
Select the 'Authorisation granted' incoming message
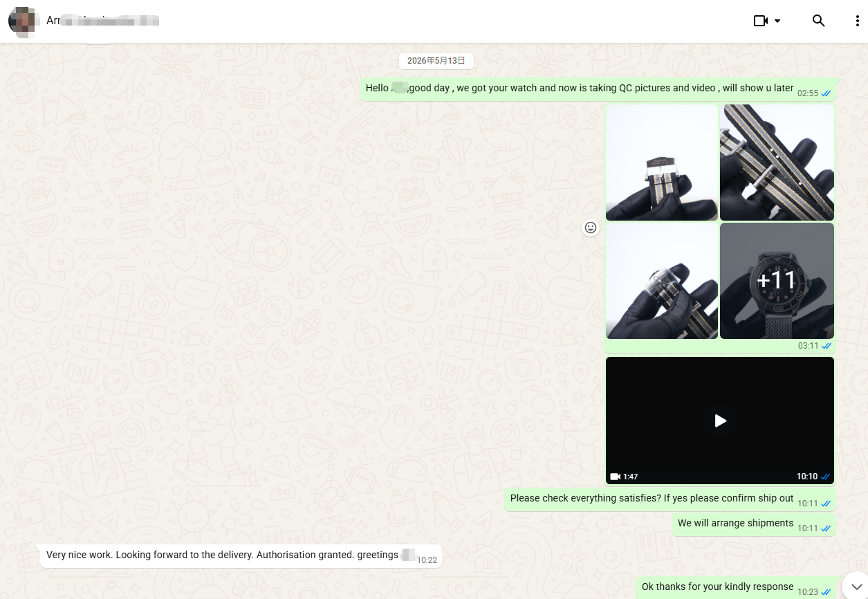coord(241,555)
